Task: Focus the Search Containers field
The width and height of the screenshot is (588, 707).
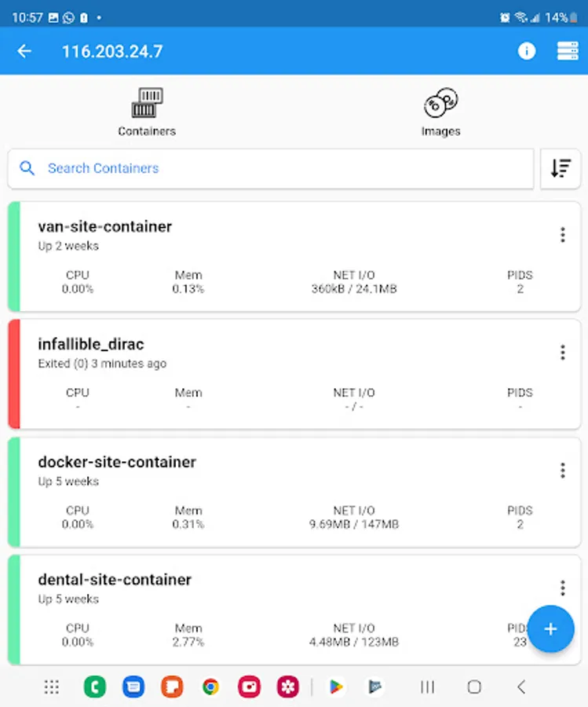Action: coord(271,168)
